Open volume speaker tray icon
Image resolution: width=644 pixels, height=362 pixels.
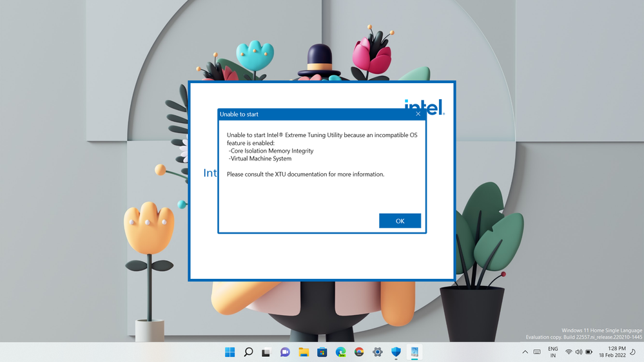(579, 352)
